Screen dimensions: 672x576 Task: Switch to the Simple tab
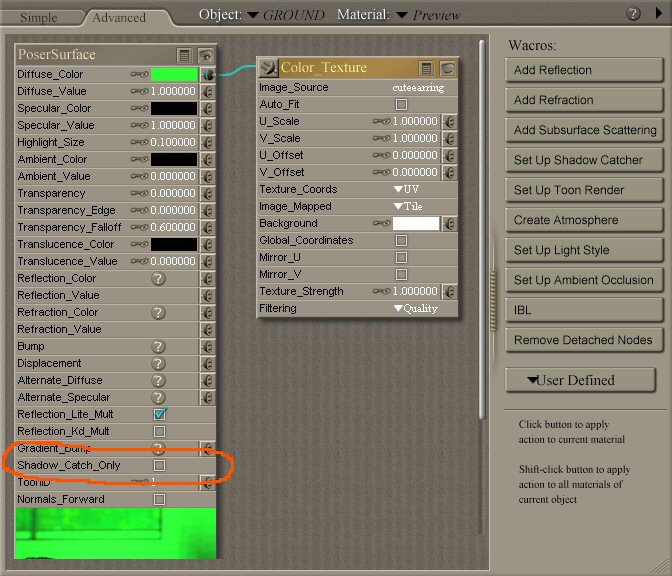pos(39,17)
